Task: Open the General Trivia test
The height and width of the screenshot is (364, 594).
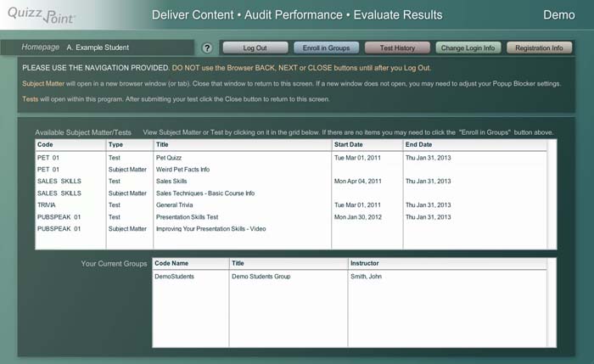Action: (x=174, y=205)
